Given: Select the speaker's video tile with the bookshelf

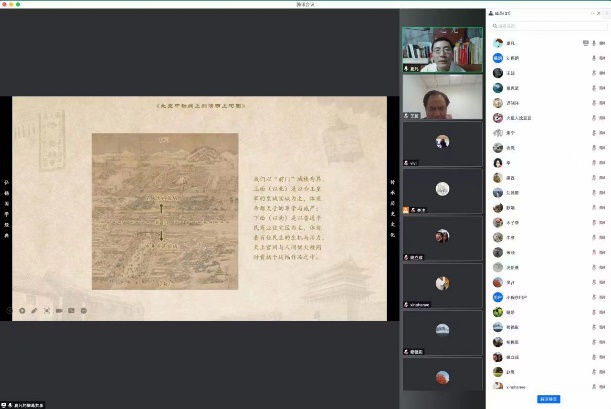Looking at the screenshot, I should [442, 49].
